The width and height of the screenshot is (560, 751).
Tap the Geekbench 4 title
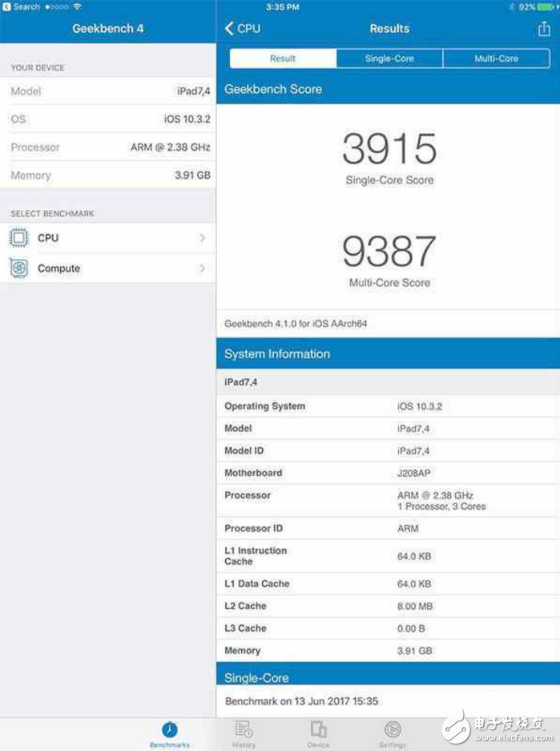(107, 29)
